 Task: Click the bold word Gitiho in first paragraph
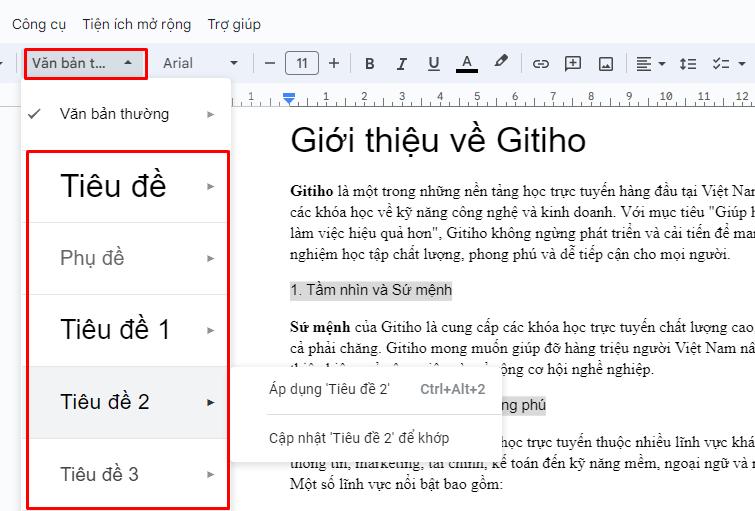point(312,191)
